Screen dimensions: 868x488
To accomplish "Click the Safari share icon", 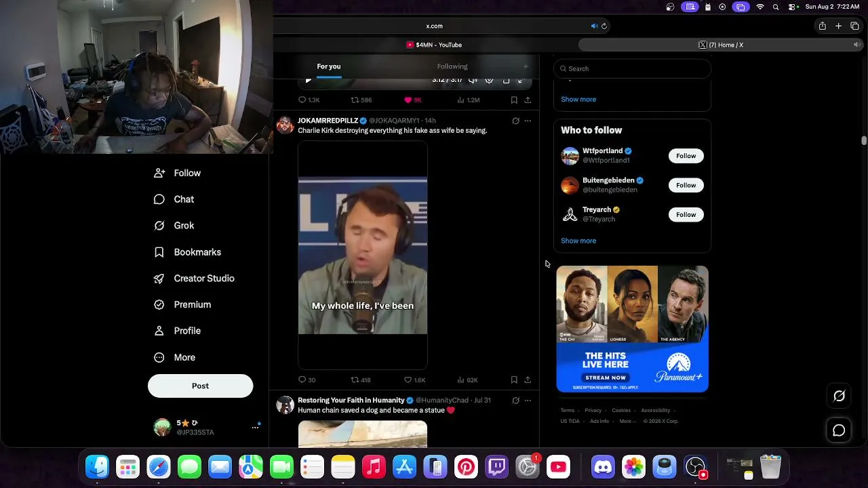I will [823, 26].
